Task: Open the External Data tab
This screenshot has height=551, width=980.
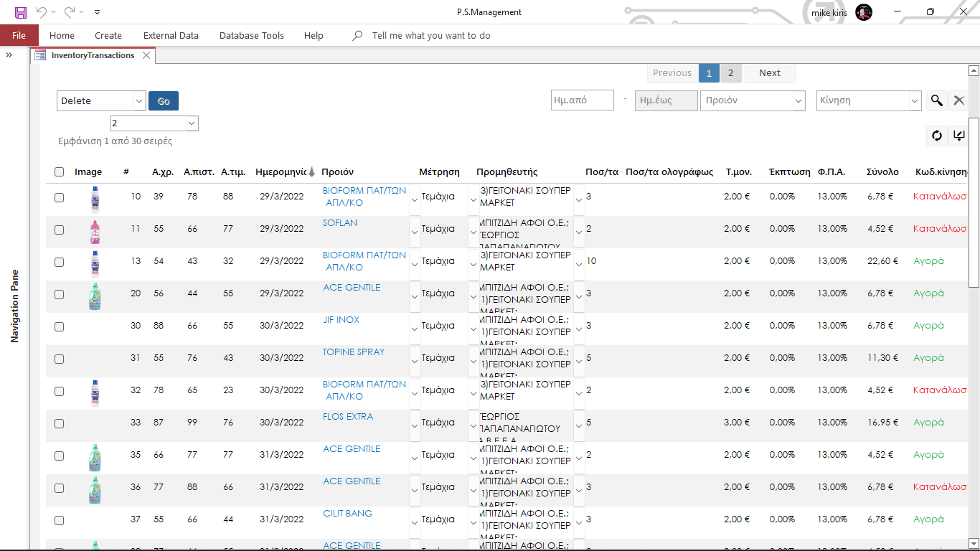Action: click(x=171, y=35)
